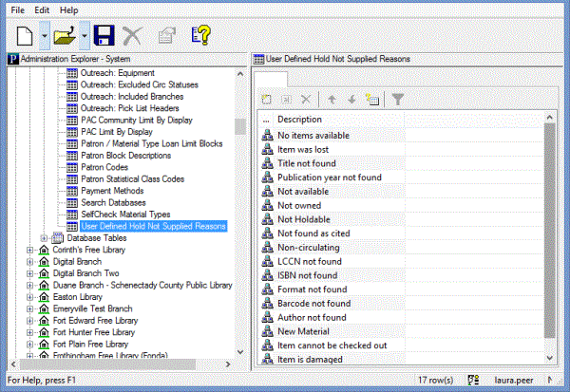Screen dimensions: 570x392
Task: Click the Description column header
Action: point(300,120)
